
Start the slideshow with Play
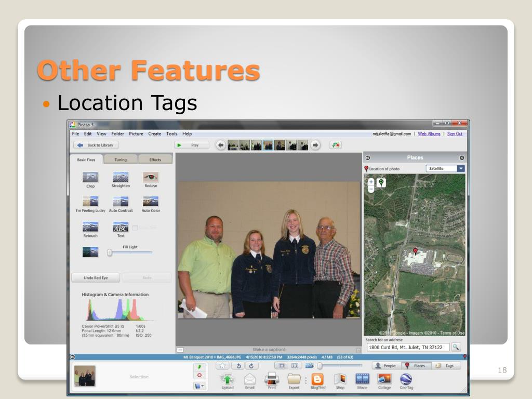point(191,145)
